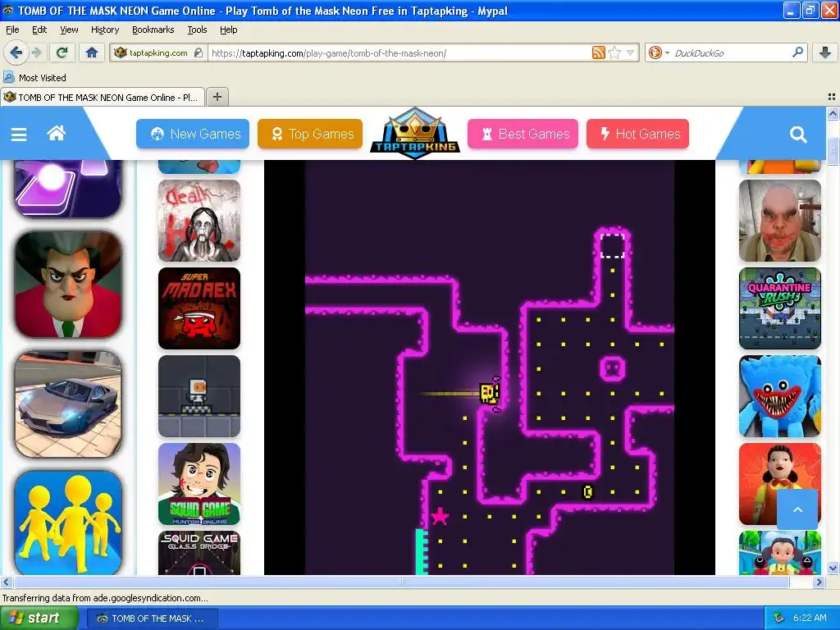840x630 pixels.
Task: Open the Super Mad Rex game thumbnail
Action: tap(199, 308)
